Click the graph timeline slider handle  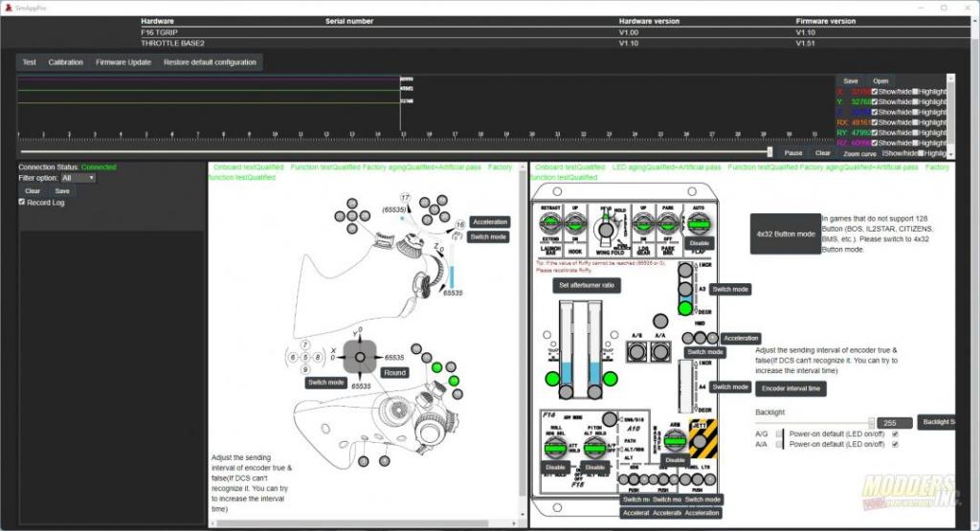point(769,152)
